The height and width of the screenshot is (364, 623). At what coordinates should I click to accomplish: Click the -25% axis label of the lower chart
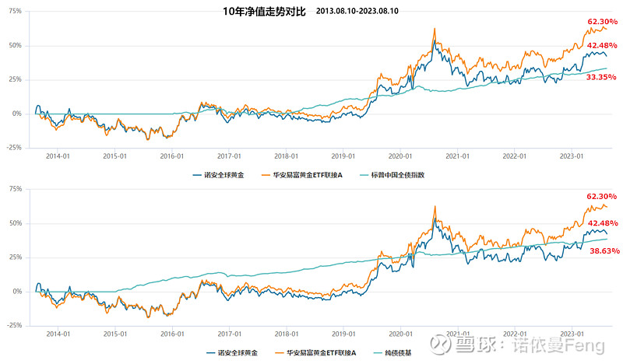(14, 325)
